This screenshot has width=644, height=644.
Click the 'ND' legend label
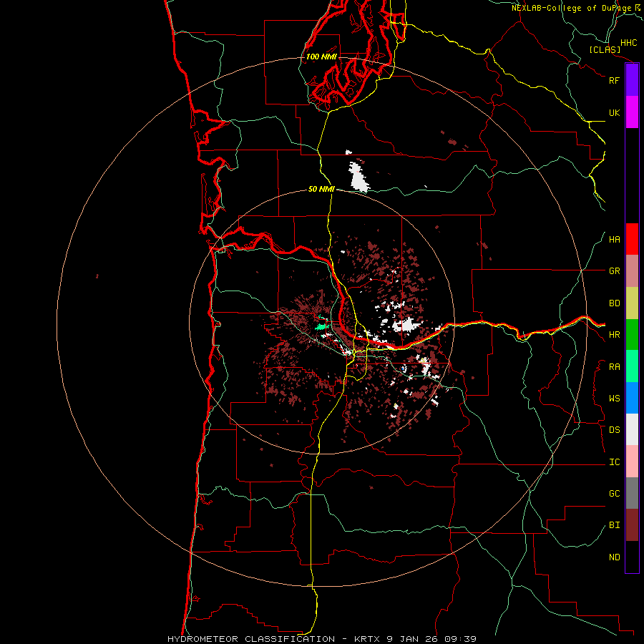[614, 557]
